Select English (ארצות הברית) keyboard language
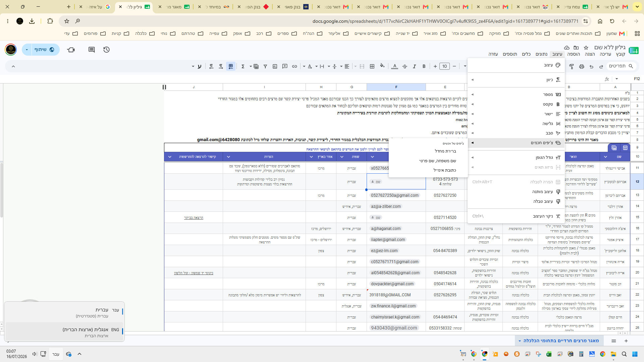644x362 pixels. tap(64, 332)
